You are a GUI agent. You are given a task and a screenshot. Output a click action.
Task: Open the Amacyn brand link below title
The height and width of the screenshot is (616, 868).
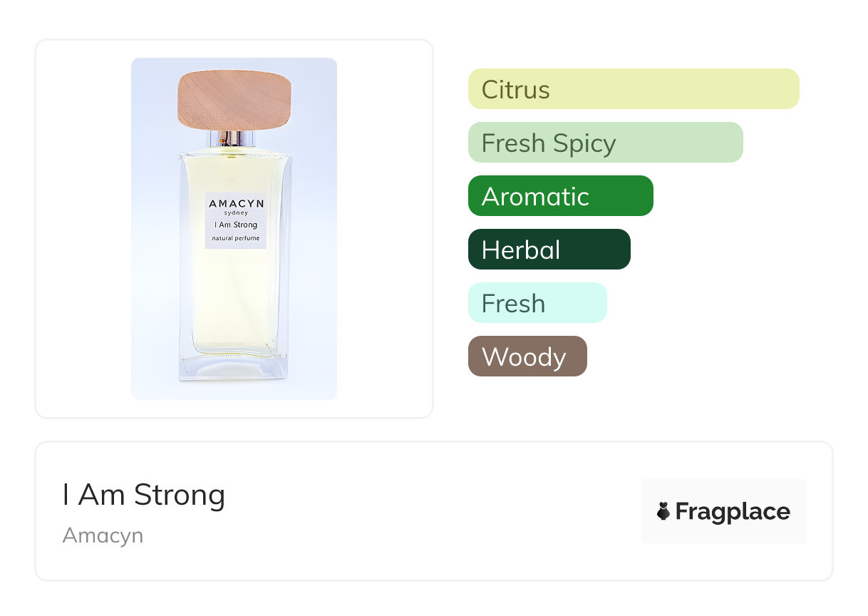tap(103, 535)
